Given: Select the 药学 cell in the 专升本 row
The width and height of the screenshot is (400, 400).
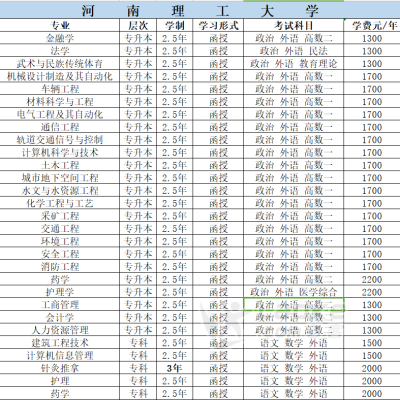Looking at the screenshot, I should click(x=60, y=279).
